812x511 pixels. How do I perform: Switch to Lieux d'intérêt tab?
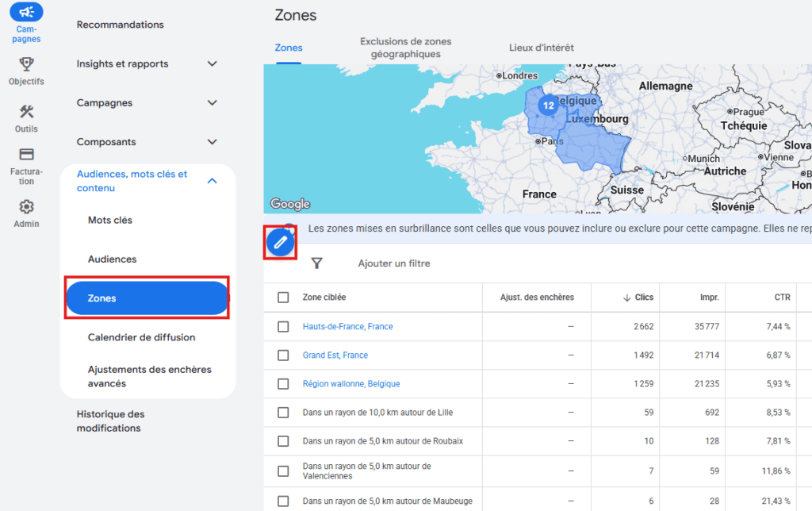click(x=541, y=48)
